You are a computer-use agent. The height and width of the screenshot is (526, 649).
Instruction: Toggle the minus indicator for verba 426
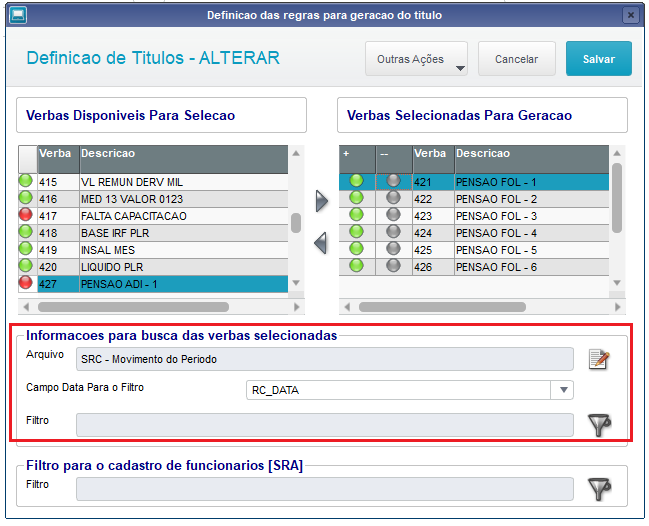[x=393, y=266]
